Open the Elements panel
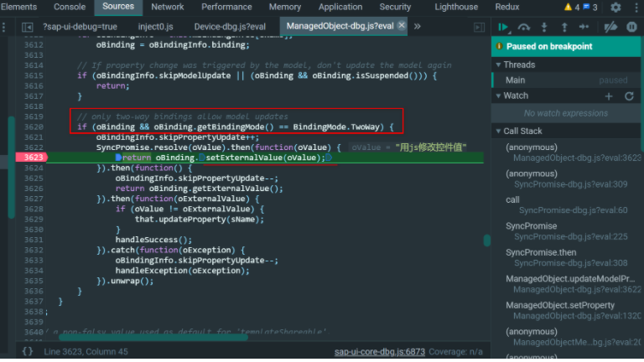Image resolution: width=644 pixels, height=362 pixels. tap(18, 7)
